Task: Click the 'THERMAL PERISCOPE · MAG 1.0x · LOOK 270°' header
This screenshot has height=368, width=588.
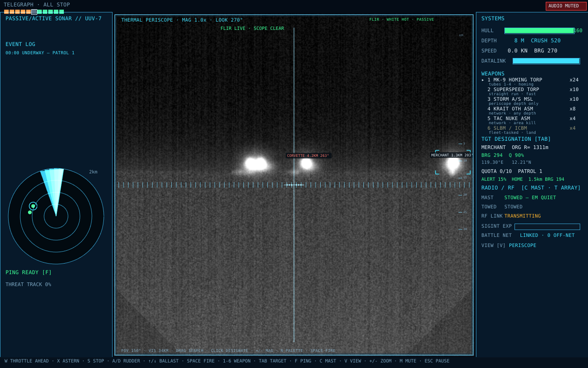Action: point(182,20)
